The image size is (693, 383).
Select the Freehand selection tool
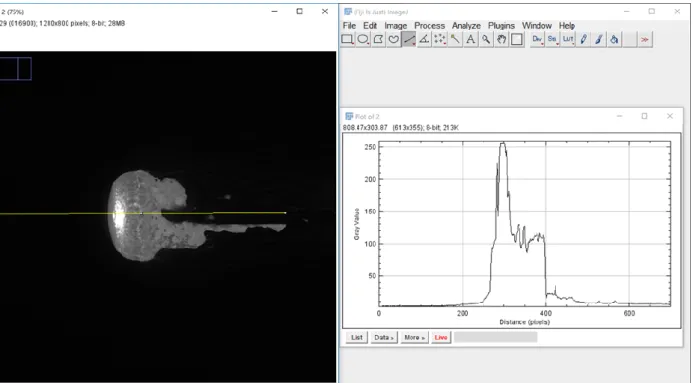point(393,39)
